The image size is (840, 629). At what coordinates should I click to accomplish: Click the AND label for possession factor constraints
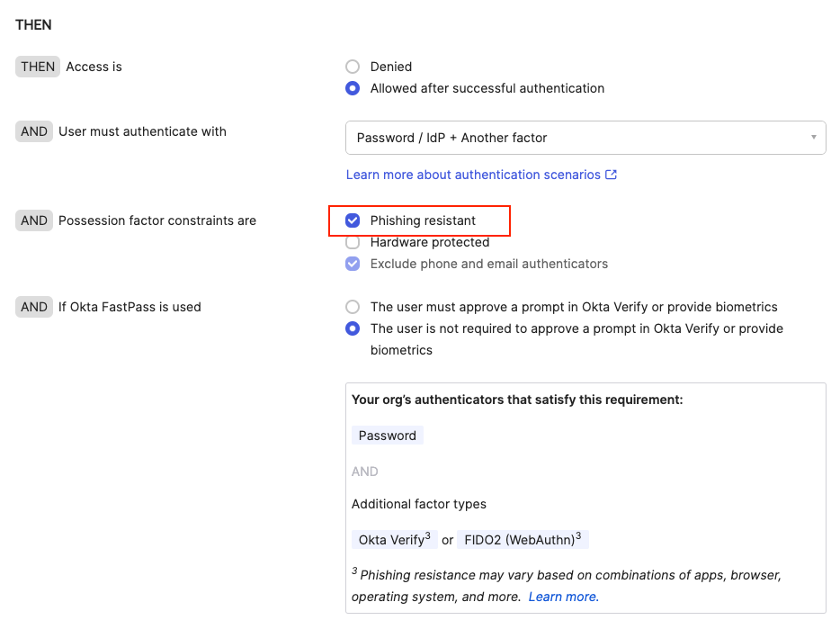(x=33, y=220)
